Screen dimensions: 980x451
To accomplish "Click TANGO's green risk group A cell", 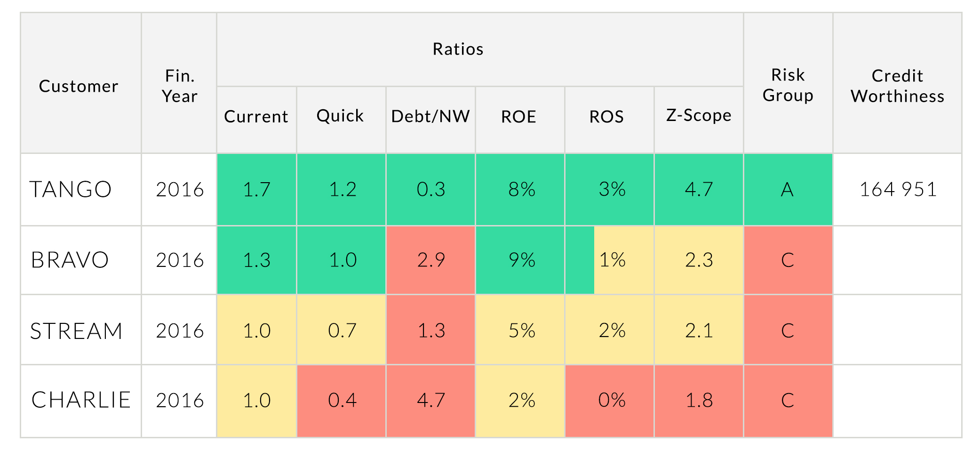I will [788, 189].
